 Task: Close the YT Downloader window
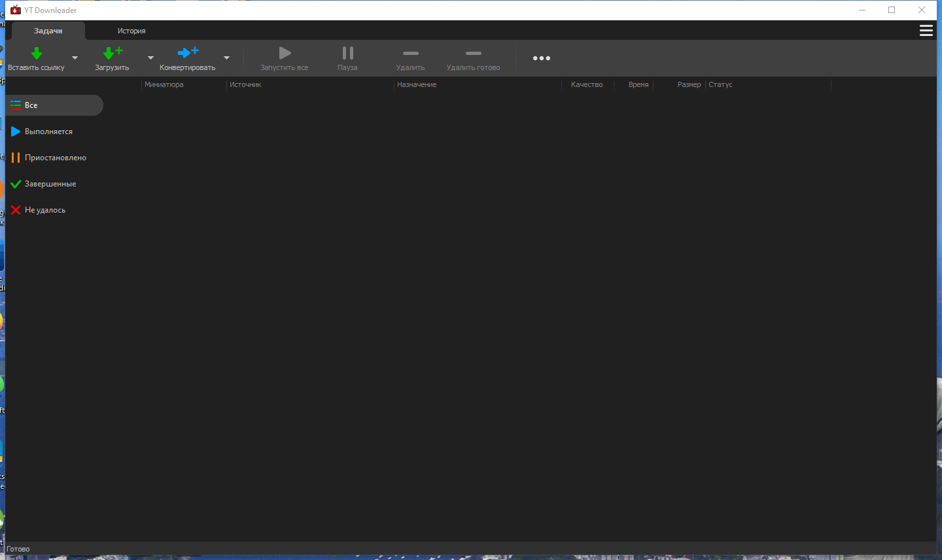click(922, 10)
